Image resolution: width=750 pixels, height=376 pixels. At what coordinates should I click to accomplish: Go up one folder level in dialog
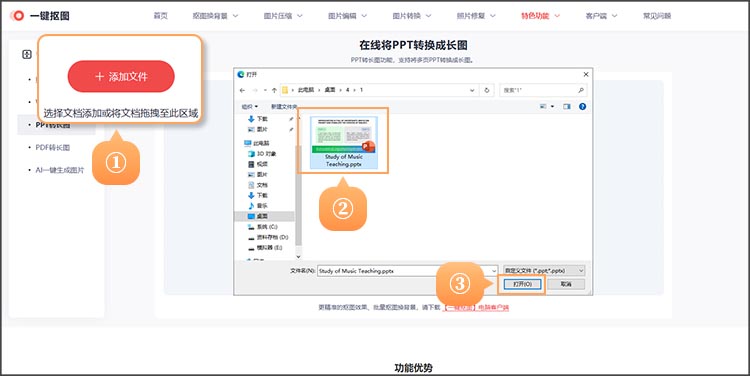(274, 90)
